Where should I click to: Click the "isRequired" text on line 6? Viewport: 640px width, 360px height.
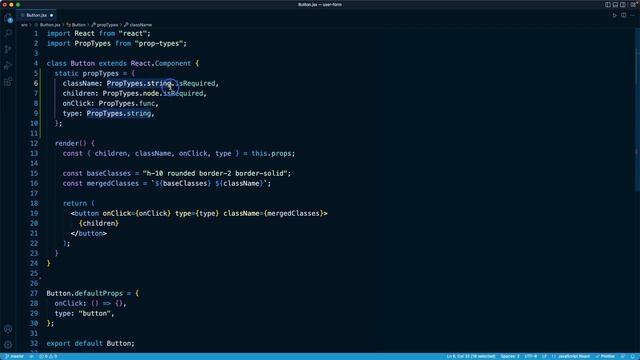[195, 83]
